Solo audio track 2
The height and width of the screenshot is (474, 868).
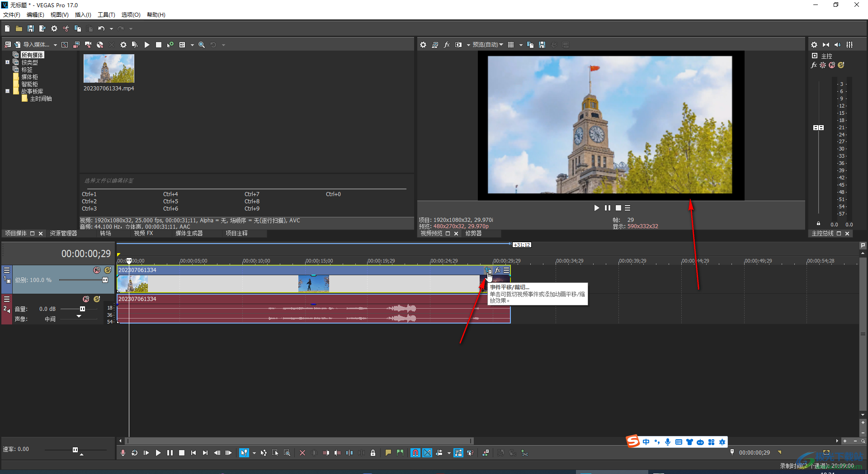97,299
